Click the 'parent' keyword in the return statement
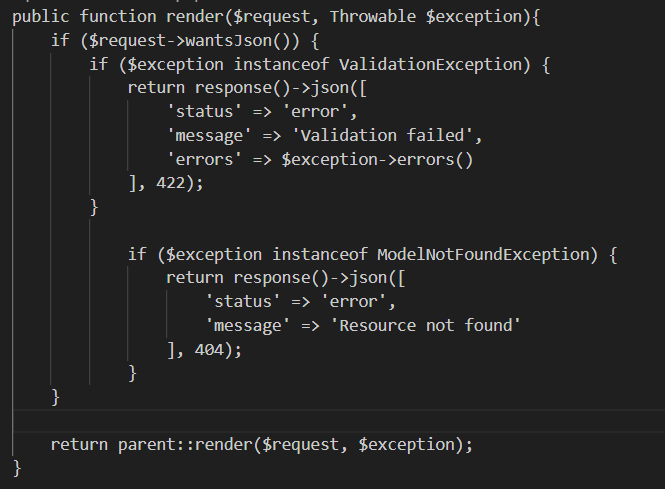 point(146,443)
